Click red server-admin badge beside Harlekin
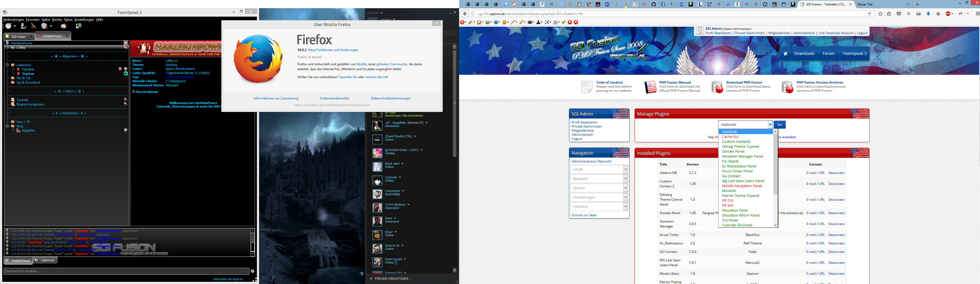This screenshot has width=980, height=284. (120, 69)
